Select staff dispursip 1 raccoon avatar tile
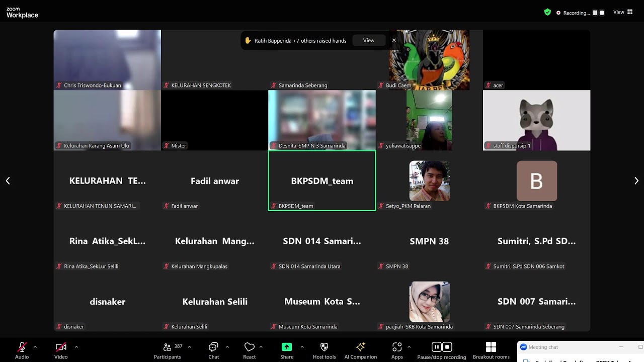 [x=536, y=120]
